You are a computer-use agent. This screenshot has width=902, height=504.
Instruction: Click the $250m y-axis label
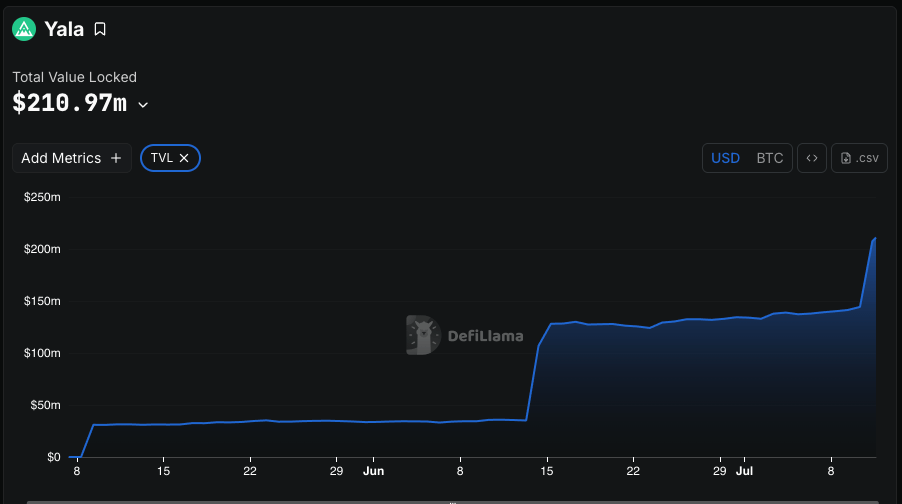pos(42,197)
